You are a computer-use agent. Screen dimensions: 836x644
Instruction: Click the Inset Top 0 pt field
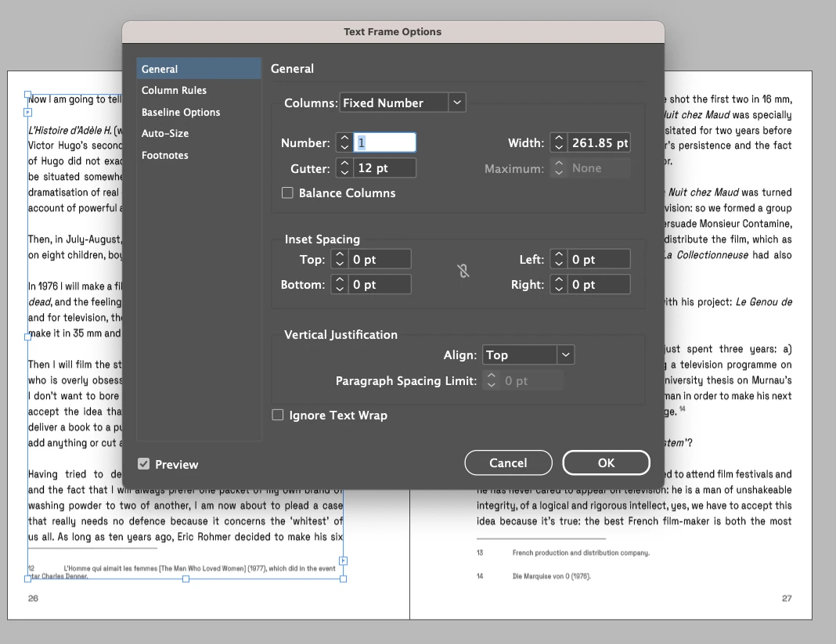(380, 259)
